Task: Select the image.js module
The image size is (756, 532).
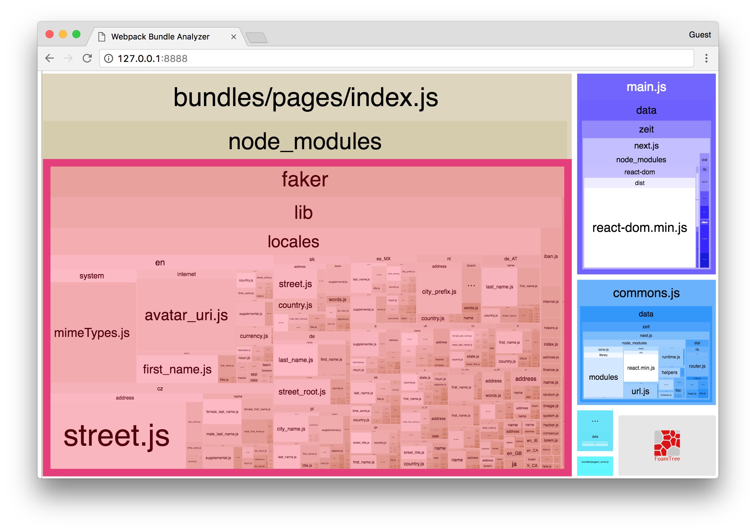Action: [x=551, y=406]
